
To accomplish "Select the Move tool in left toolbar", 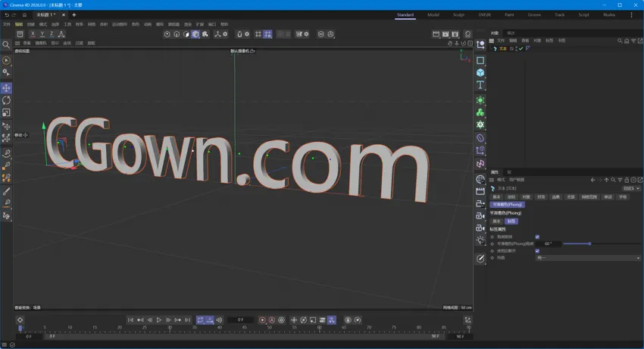I will 6,88.
